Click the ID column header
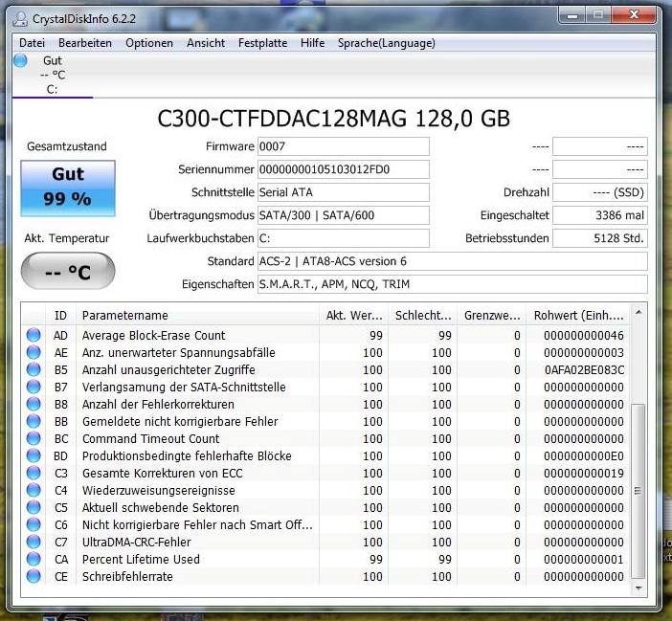 (x=60, y=316)
